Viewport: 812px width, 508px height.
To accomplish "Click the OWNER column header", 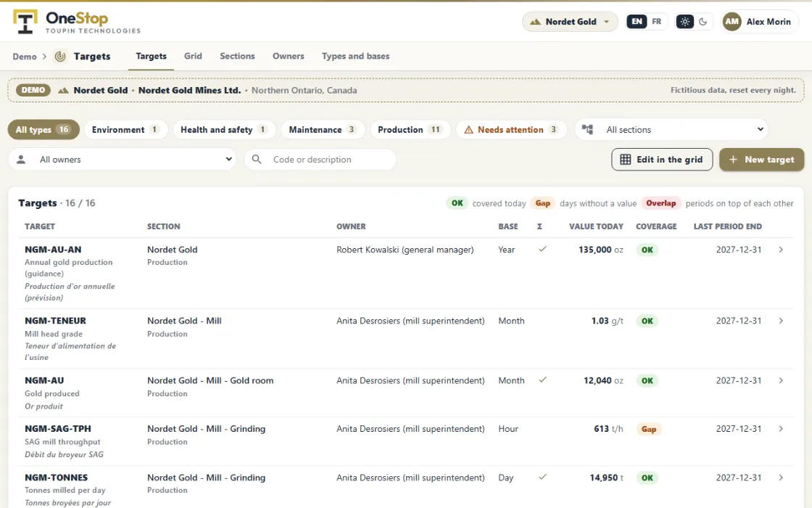I will pos(351,226).
